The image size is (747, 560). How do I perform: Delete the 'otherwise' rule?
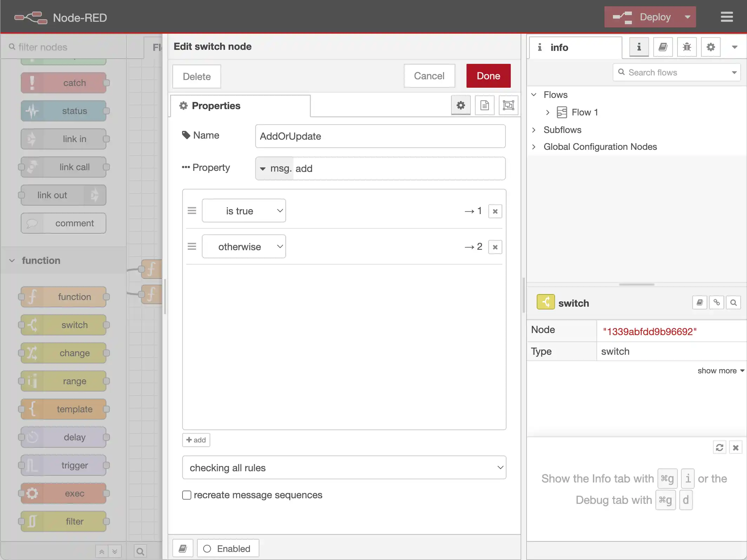495,247
